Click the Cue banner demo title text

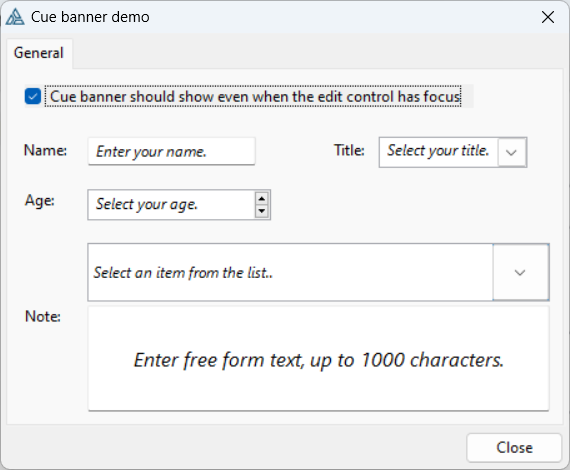pos(90,17)
